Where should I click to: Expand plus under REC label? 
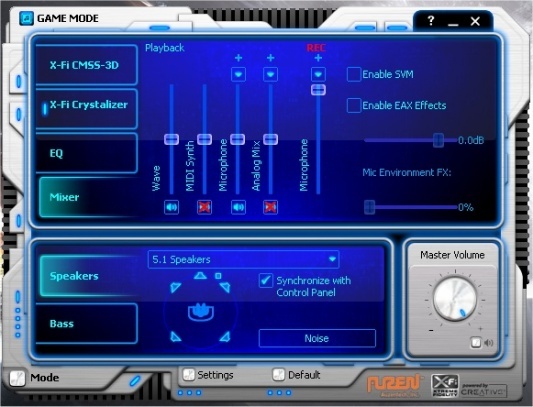point(318,58)
